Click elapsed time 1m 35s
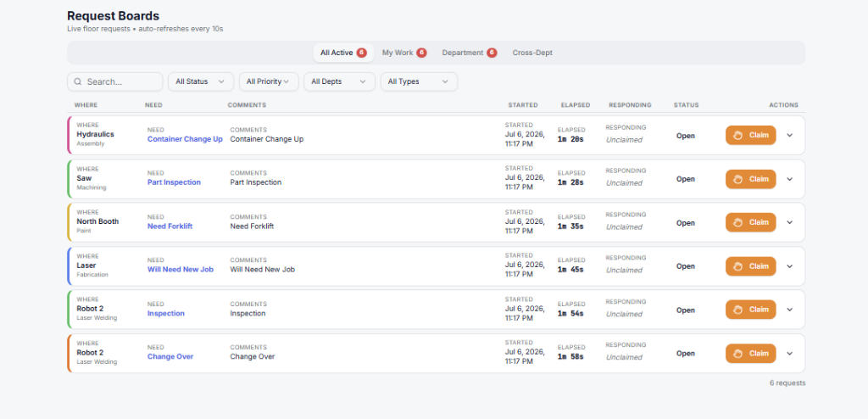Screen dimensions: 868x419 [570, 226]
